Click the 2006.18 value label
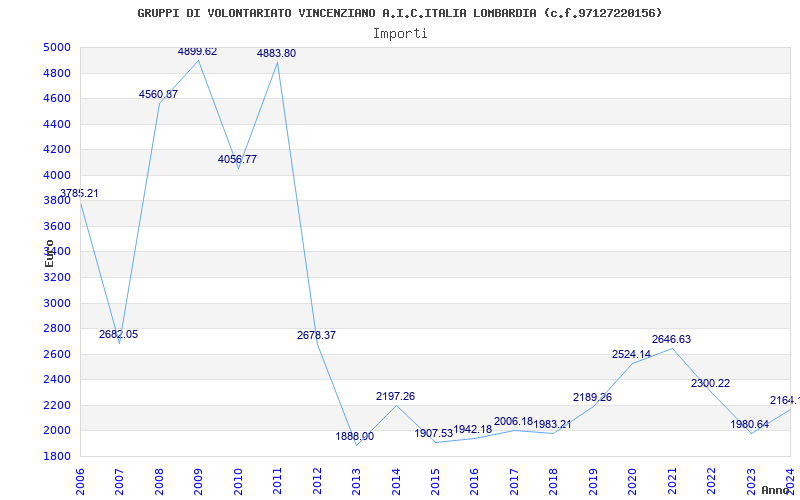The image size is (800, 500). tap(513, 421)
